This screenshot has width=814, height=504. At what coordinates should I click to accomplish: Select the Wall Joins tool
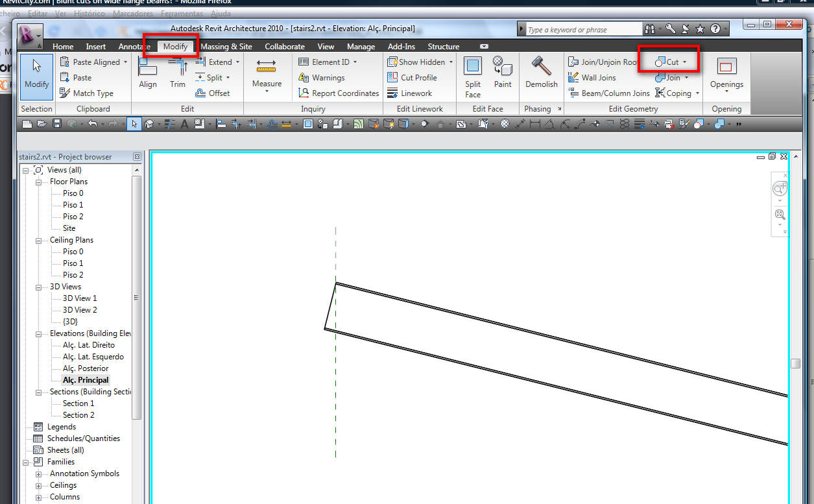click(x=592, y=78)
